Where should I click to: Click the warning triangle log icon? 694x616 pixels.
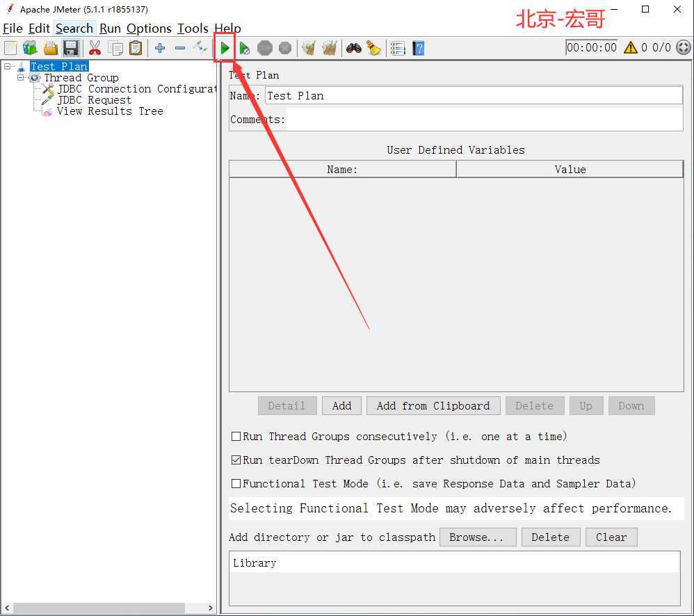pos(630,47)
